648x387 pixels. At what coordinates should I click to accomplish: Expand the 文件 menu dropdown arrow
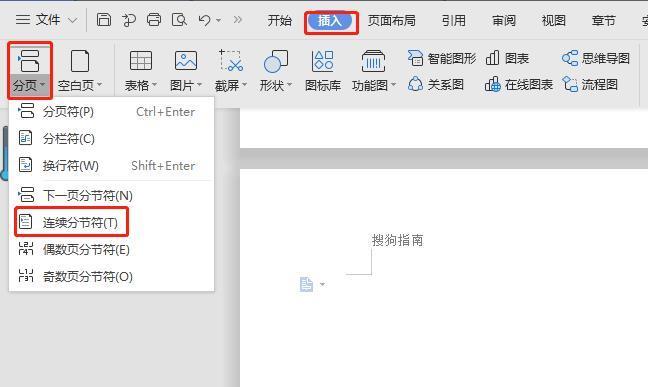pyautogui.click(x=72, y=20)
